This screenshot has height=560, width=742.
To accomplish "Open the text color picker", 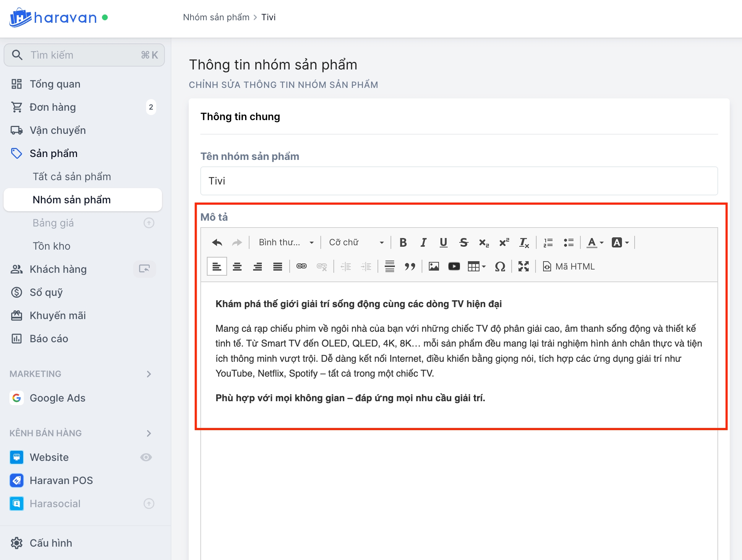I will 595,242.
